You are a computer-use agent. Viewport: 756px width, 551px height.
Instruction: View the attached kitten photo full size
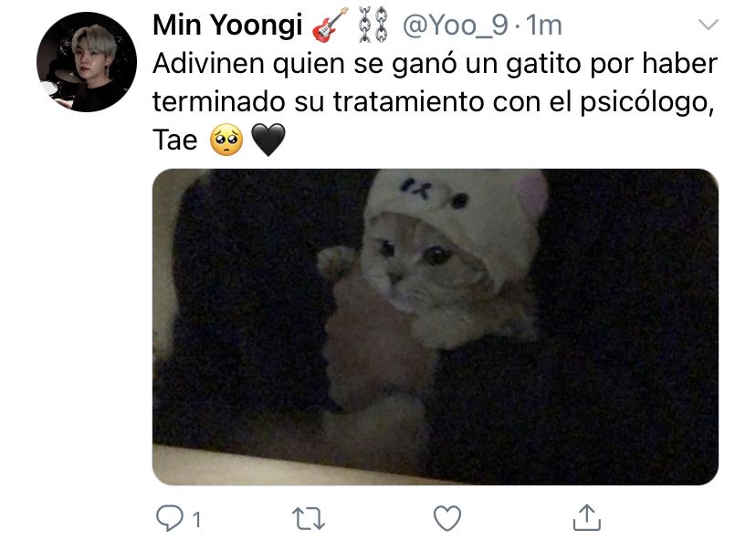(436, 327)
